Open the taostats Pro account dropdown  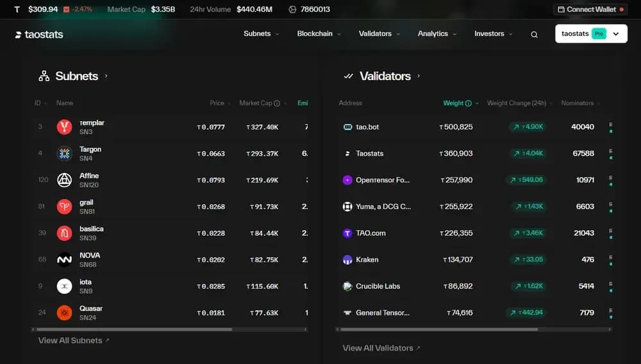(x=590, y=34)
